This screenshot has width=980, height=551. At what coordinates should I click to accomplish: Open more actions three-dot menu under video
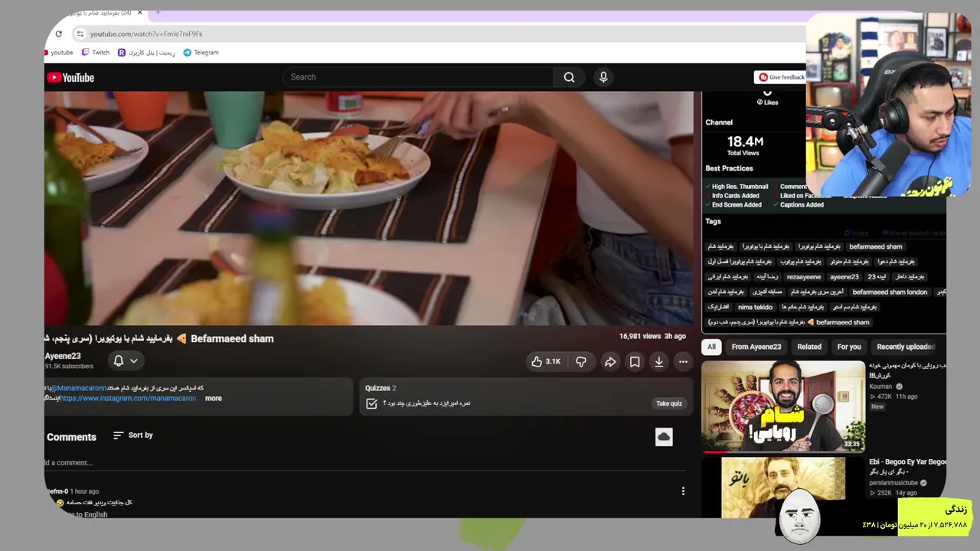tap(683, 361)
